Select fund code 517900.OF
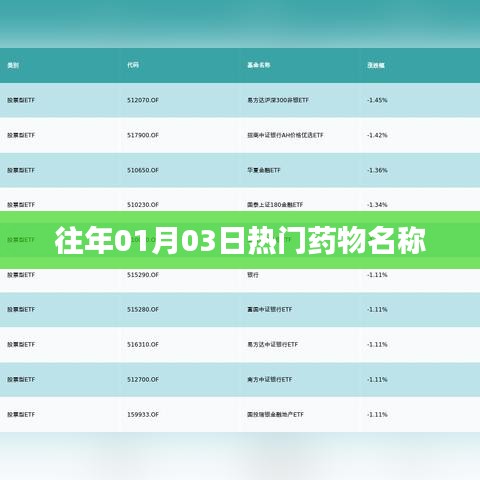480x480 pixels. pos(143,135)
